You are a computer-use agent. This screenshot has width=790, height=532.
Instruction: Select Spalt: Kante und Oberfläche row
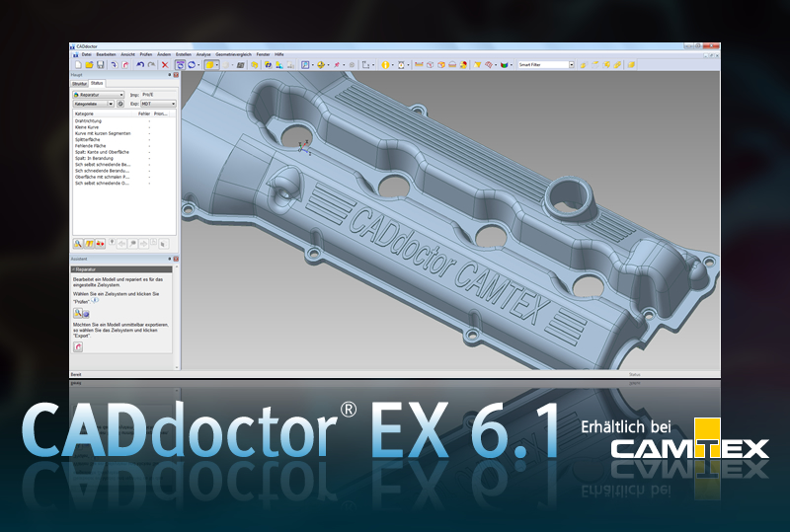(124, 152)
